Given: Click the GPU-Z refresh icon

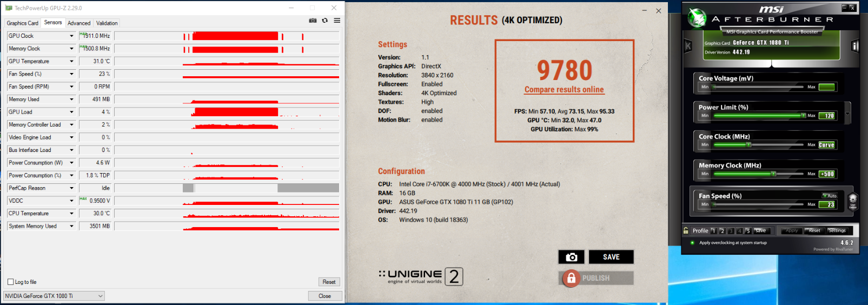Looking at the screenshot, I should point(325,21).
